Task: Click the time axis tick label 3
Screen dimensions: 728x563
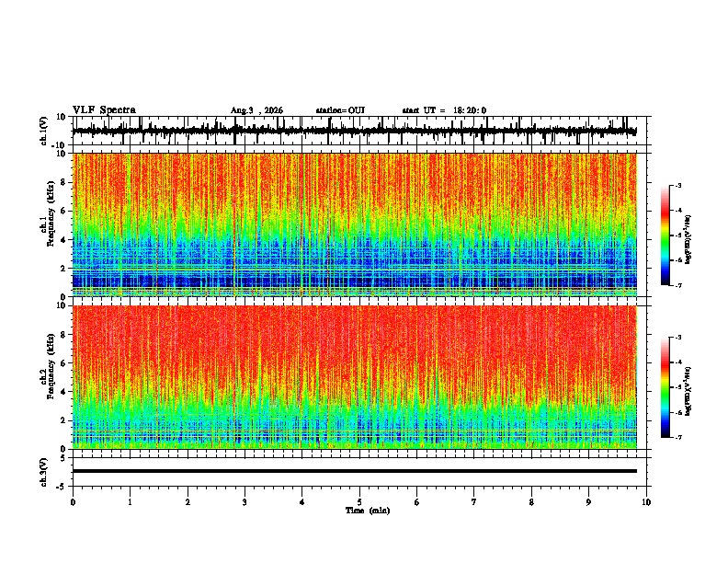Action: [245, 502]
